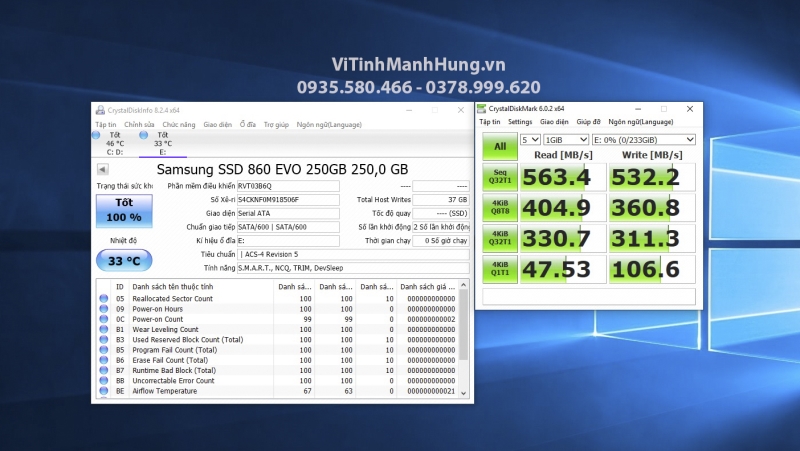
Task: Click the blue status icon for Power-on Hours
Action: pyautogui.click(x=104, y=309)
